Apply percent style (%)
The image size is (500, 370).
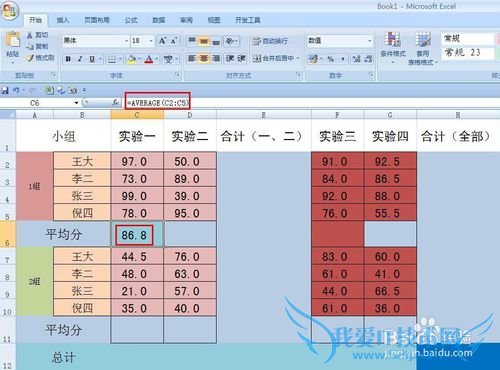(330, 59)
